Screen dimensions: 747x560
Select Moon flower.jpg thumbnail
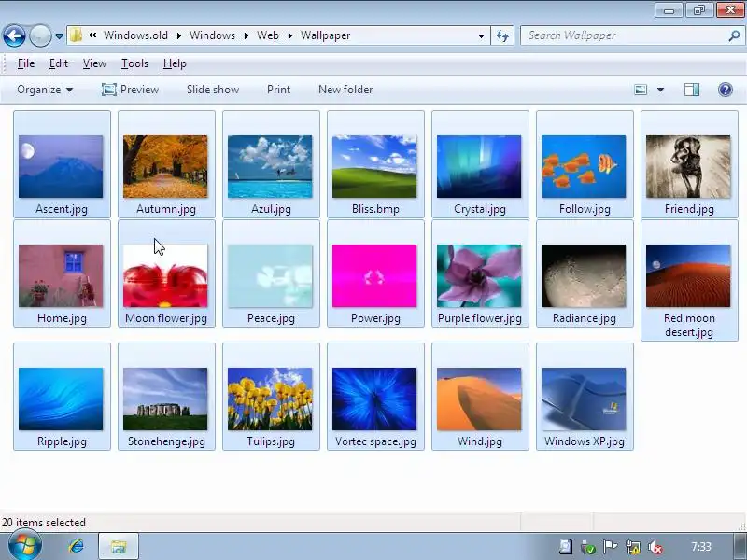pos(166,273)
